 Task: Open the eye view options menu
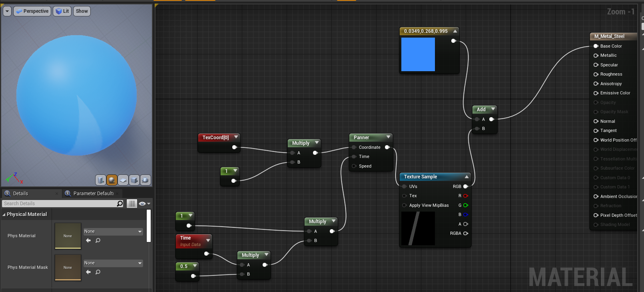[144, 204]
